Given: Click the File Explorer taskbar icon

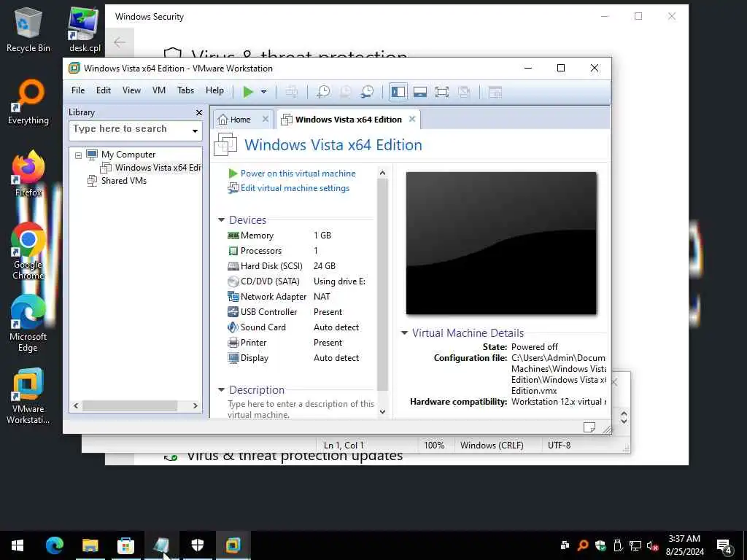Looking at the screenshot, I should [90, 545].
